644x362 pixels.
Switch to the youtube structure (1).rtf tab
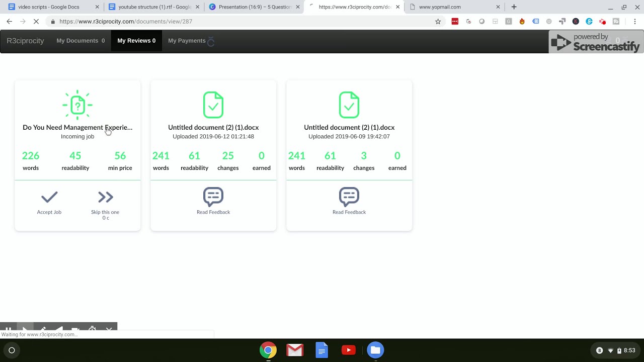[153, 7]
